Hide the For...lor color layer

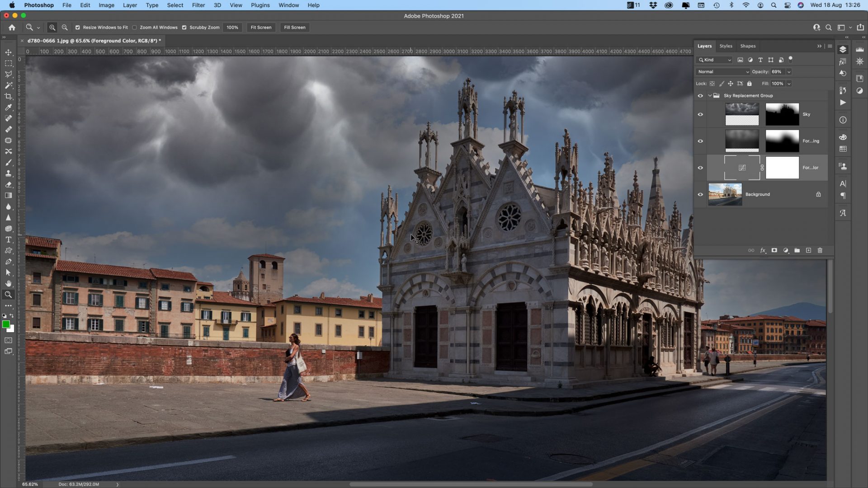(x=700, y=168)
